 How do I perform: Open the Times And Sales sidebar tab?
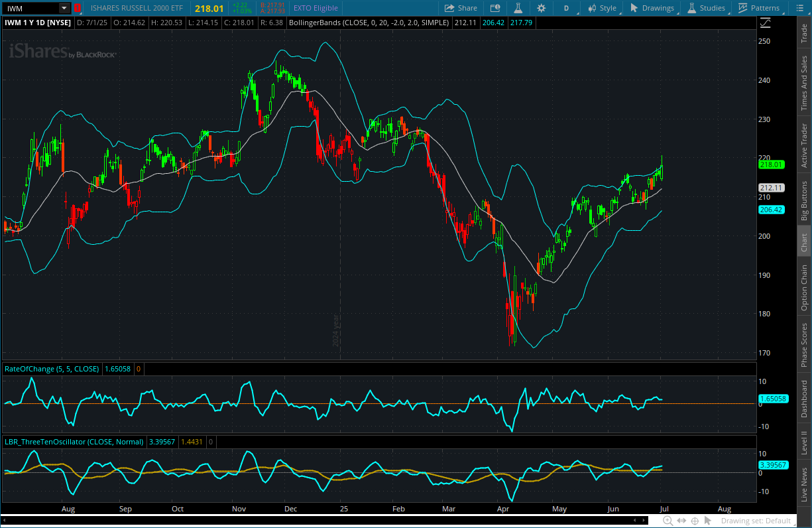[x=804, y=82]
